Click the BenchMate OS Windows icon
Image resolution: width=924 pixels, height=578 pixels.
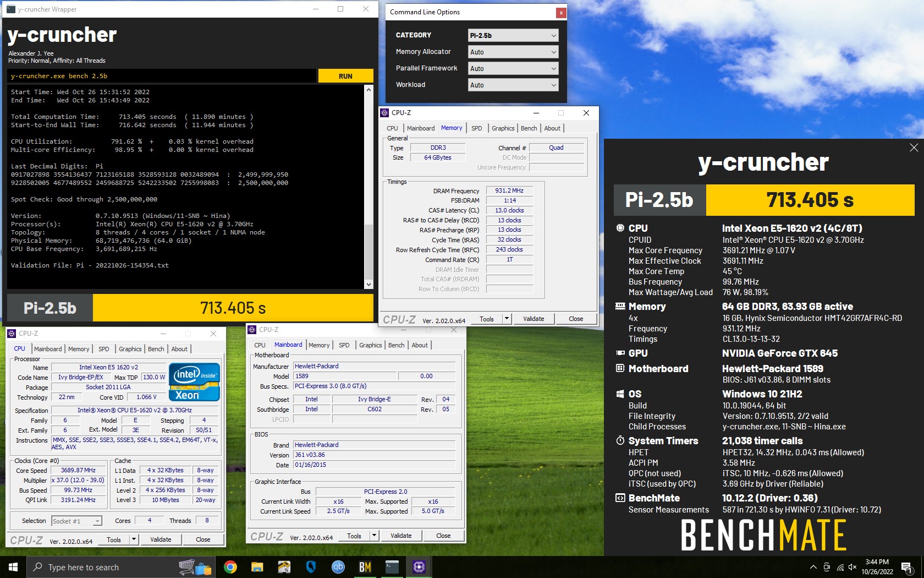tap(620, 394)
